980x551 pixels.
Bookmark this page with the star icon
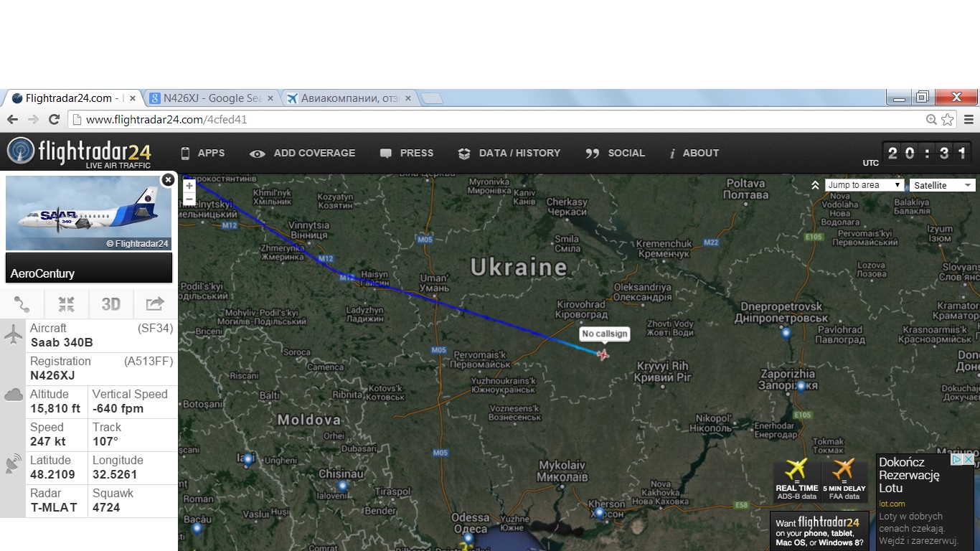coord(948,120)
